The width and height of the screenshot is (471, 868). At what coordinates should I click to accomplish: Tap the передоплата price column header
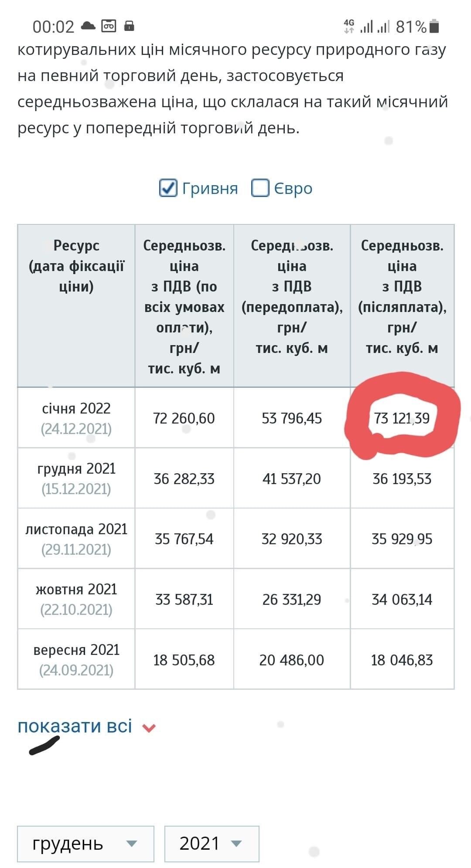tap(292, 296)
